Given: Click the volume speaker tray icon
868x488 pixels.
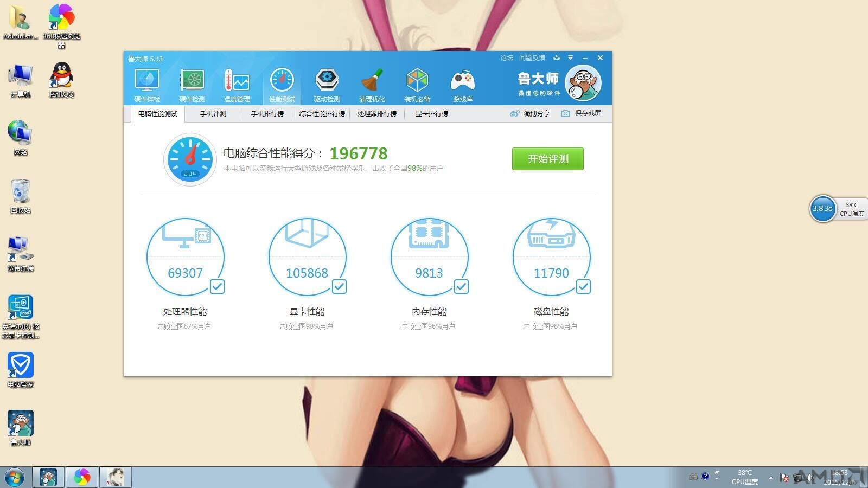Looking at the screenshot, I should [810, 478].
